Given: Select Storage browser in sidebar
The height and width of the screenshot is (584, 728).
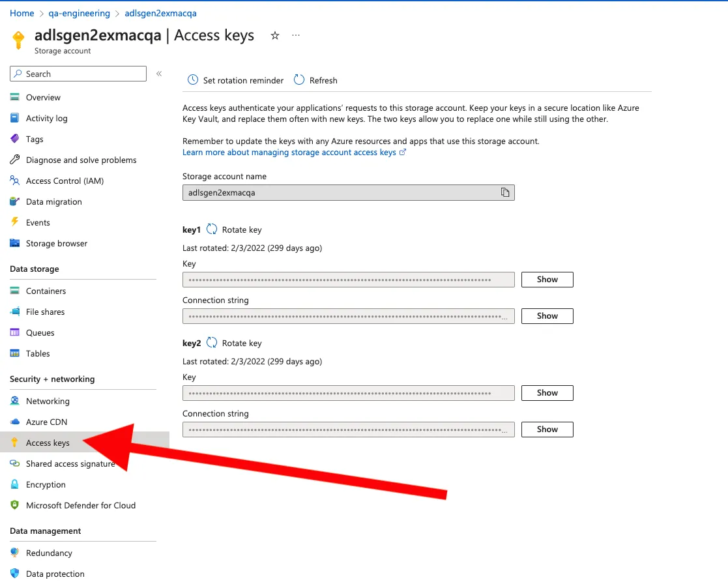Looking at the screenshot, I should point(56,243).
